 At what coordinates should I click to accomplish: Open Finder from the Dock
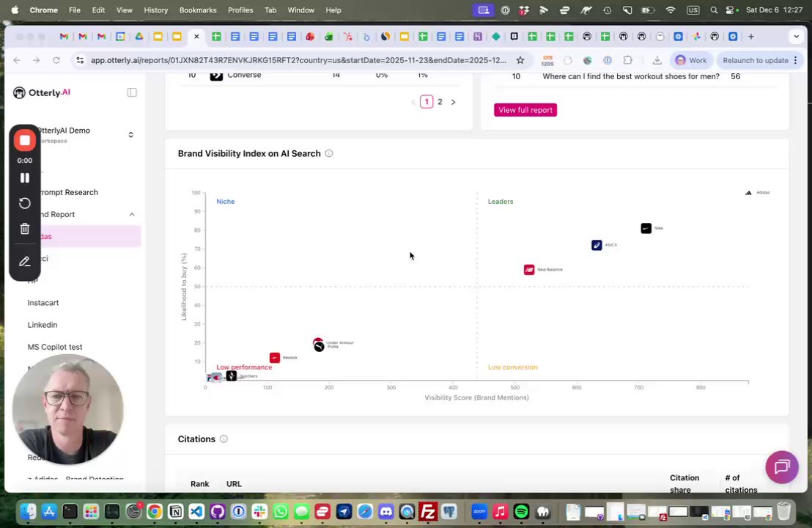tap(28, 512)
